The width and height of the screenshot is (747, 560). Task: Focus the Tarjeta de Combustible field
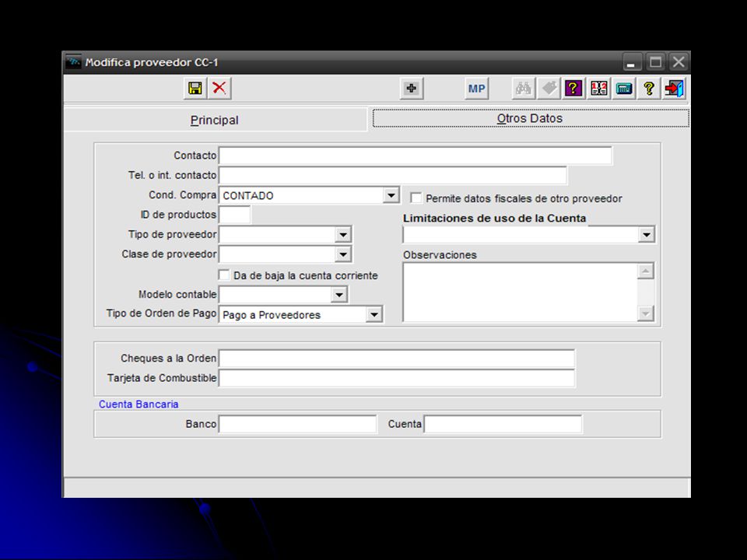point(397,378)
